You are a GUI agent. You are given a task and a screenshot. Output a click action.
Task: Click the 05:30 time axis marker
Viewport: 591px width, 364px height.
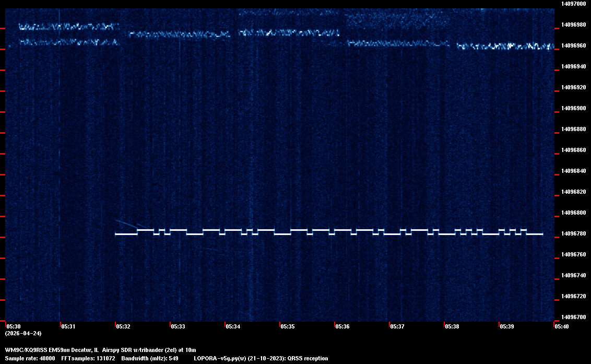point(13,326)
